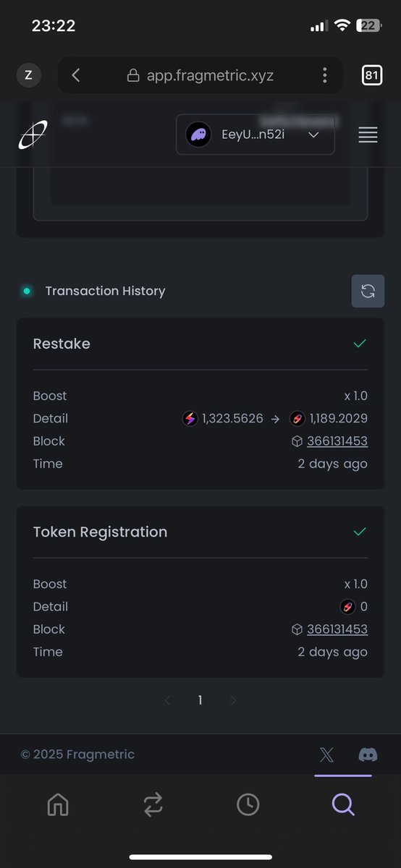Open the hamburger menu
This screenshot has width=401, height=868.
[368, 135]
